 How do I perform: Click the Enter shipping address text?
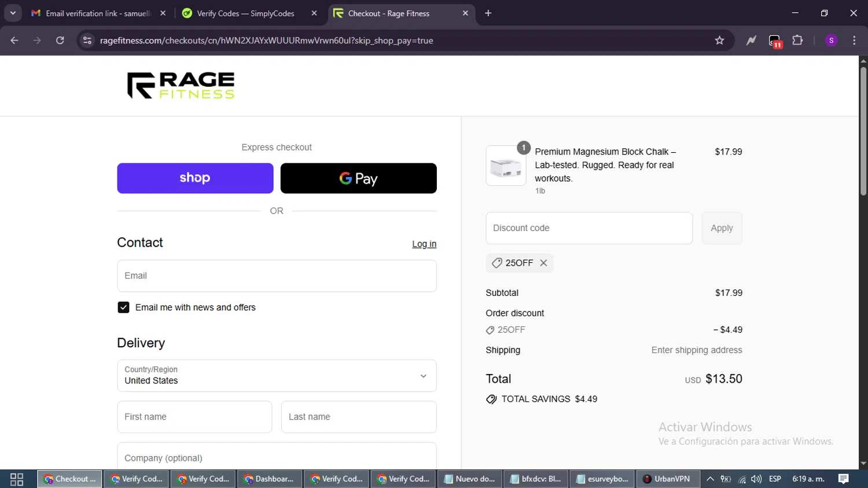pyautogui.click(x=697, y=350)
